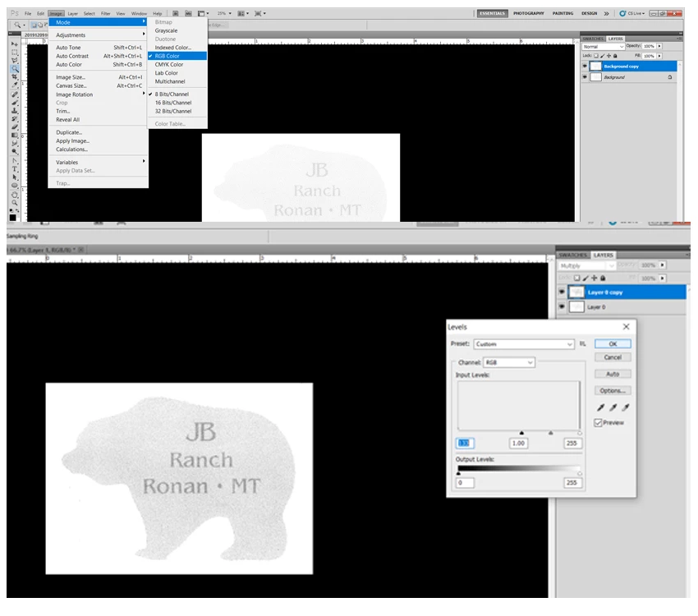Select the Dodge tool
The width and height of the screenshot is (698, 616).
pyautogui.click(x=15, y=151)
